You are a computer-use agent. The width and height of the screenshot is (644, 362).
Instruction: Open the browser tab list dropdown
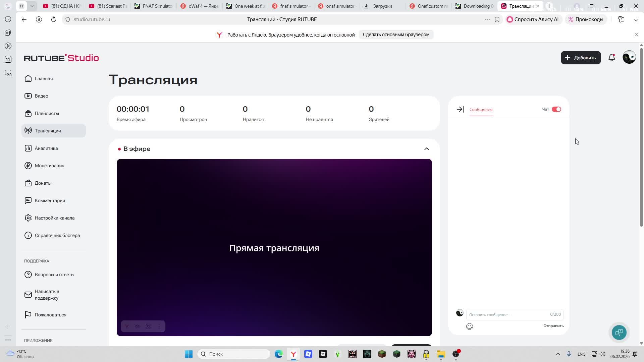coord(32,6)
